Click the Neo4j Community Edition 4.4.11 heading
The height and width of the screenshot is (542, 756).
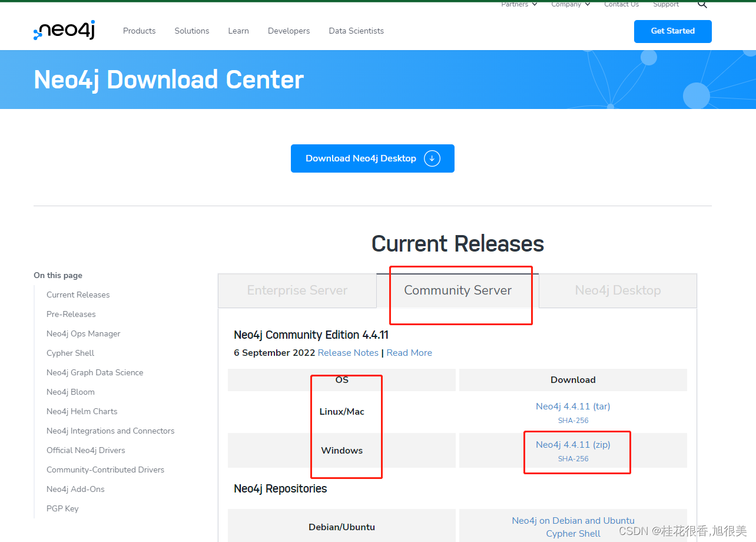pos(311,335)
